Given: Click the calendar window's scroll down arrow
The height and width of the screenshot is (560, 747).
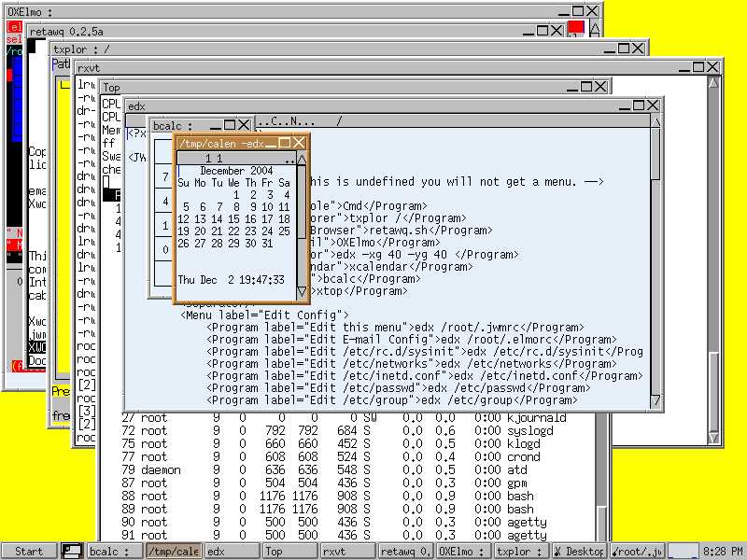Looking at the screenshot, I should (x=302, y=292).
